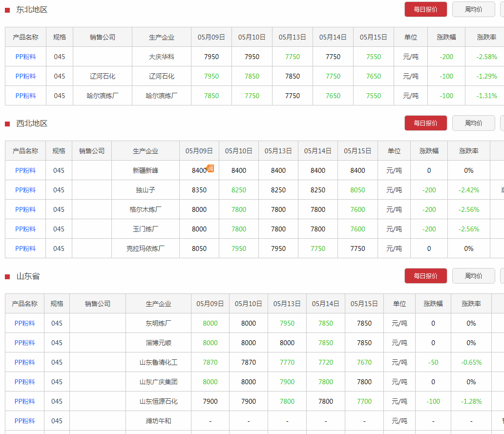
Task: Click -1.28% 涨跌率 for 山东恒源石化
Action: point(471,402)
